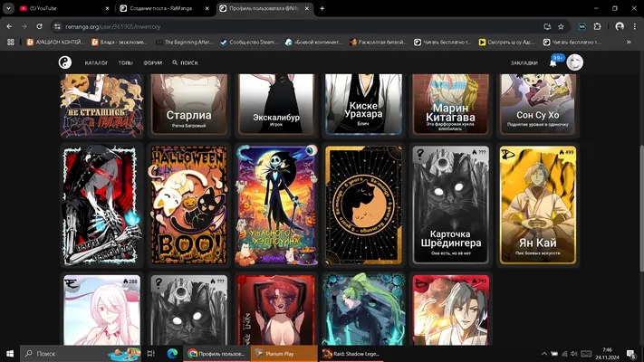Open the Сон Су Хо card
The height and width of the screenshot is (362, 644).
coord(538,104)
